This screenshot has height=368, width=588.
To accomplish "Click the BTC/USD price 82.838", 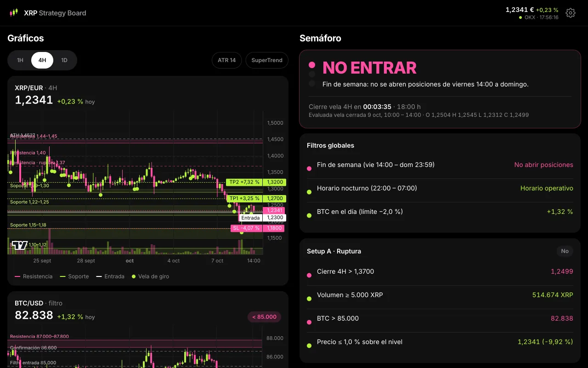I will (34, 315).
